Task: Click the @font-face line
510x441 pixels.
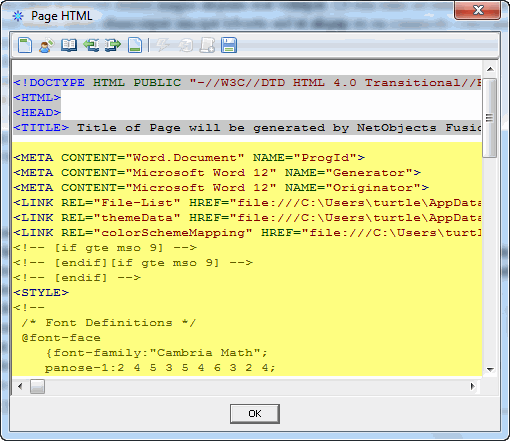Action: tap(61, 338)
